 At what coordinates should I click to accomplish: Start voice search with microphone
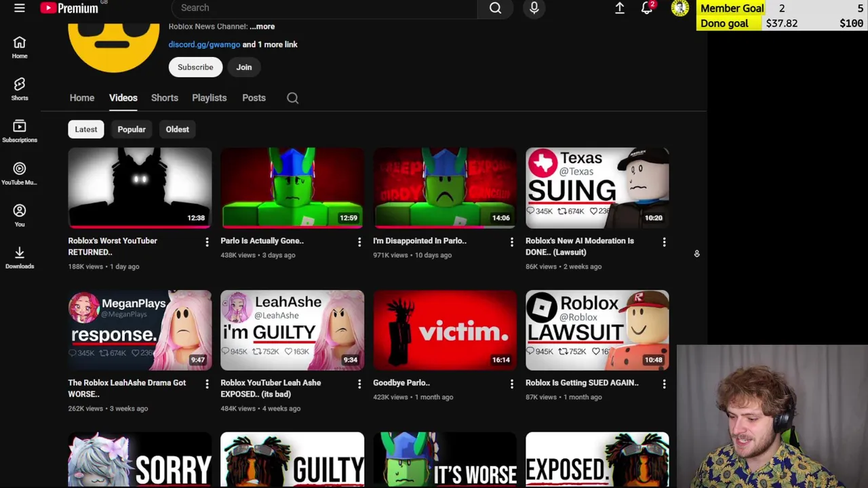pos(534,8)
